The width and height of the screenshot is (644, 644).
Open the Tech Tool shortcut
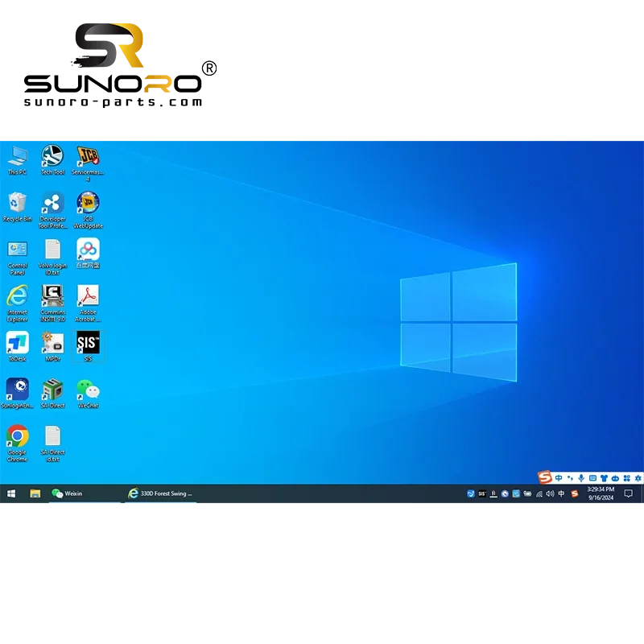pyautogui.click(x=52, y=161)
